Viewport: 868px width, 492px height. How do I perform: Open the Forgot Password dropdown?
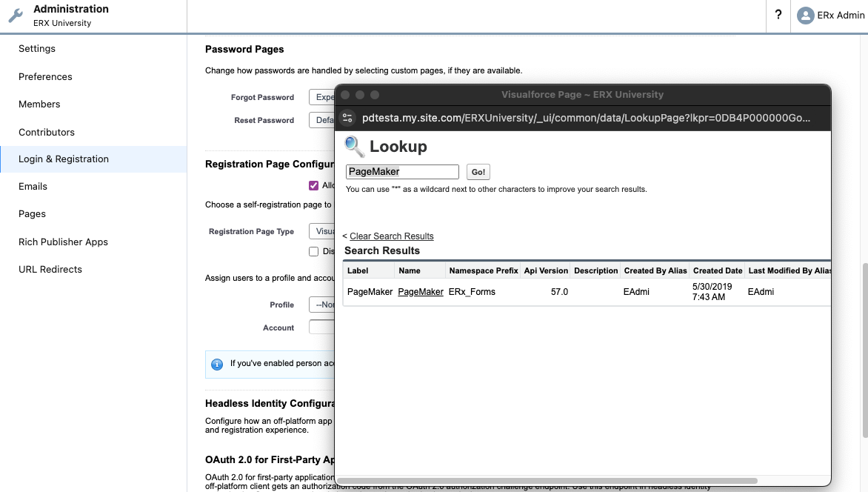[x=322, y=97]
